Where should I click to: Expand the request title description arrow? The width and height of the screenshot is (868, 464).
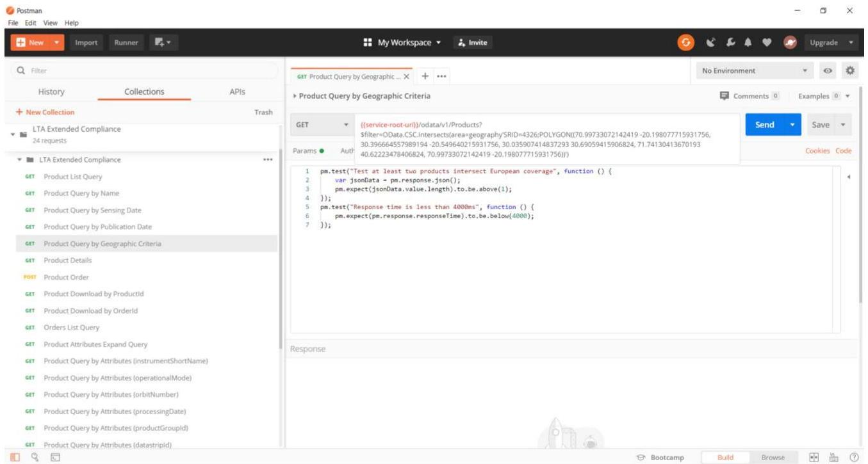(x=295, y=96)
